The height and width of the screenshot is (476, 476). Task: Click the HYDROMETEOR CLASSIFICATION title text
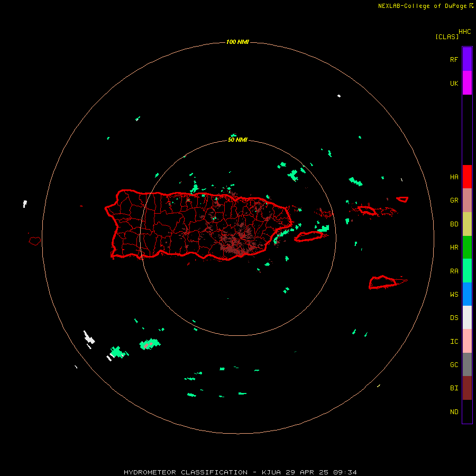(186, 472)
